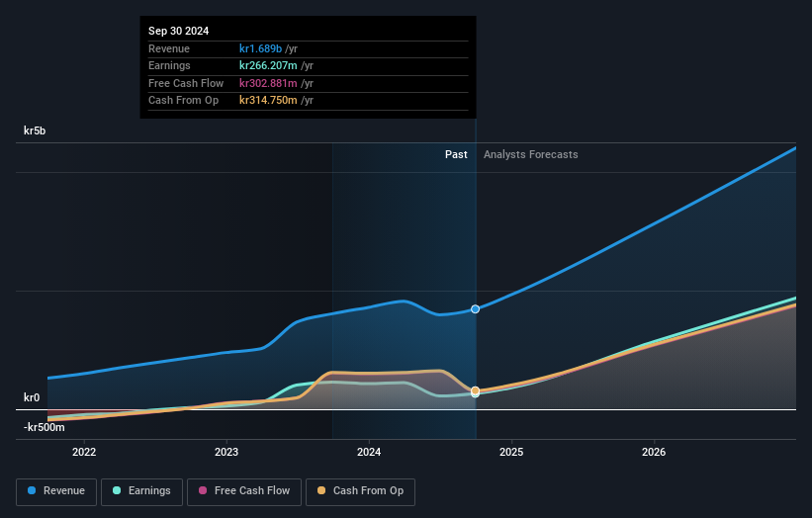The height and width of the screenshot is (518, 812).
Task: Click the 2023 x-axis label
Action: tap(226, 452)
